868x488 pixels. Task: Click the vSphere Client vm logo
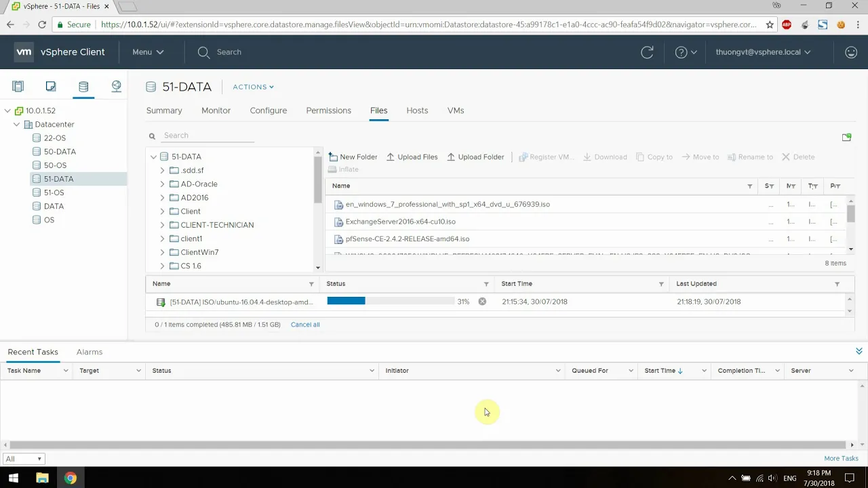[x=24, y=52]
